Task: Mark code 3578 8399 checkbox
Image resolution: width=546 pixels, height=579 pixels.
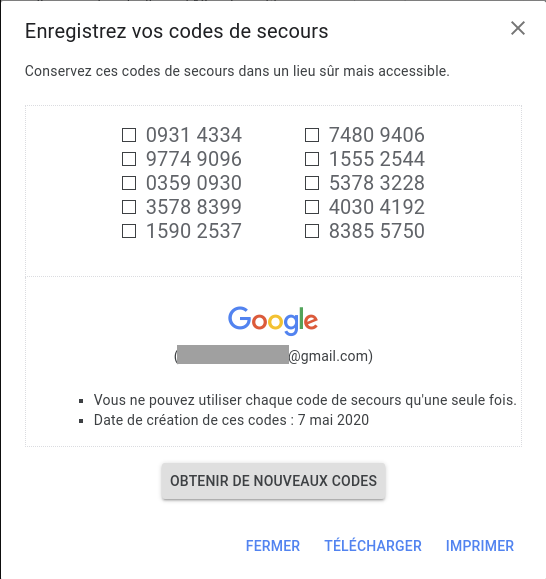Action: [129, 207]
